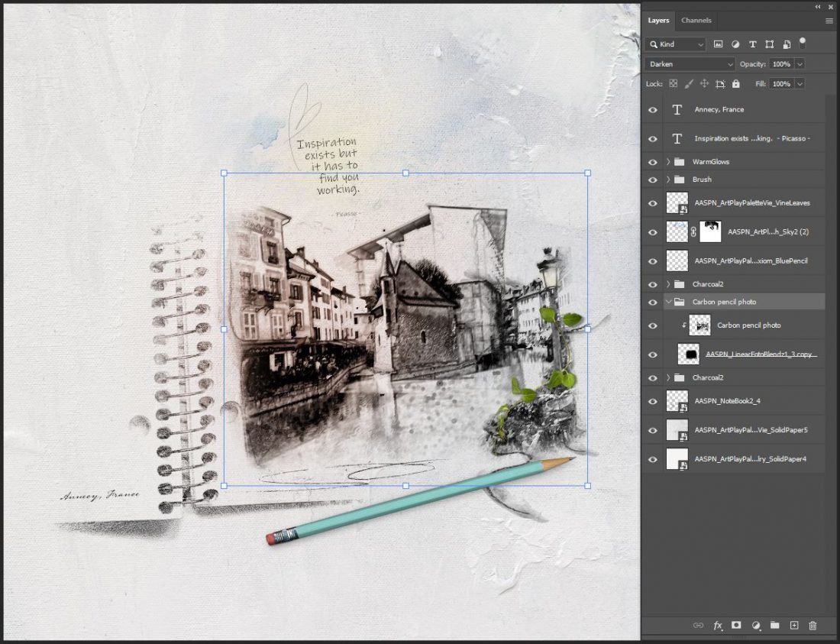Create a new fill or adjustment layer
This screenshot has height=644, width=840.
click(x=756, y=625)
